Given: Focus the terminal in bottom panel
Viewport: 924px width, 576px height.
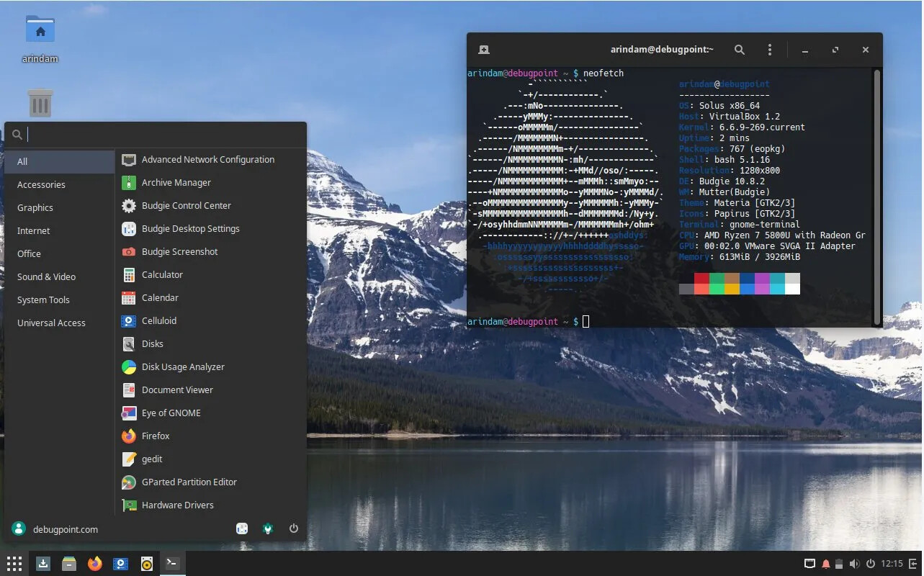Looking at the screenshot, I should coord(172,564).
